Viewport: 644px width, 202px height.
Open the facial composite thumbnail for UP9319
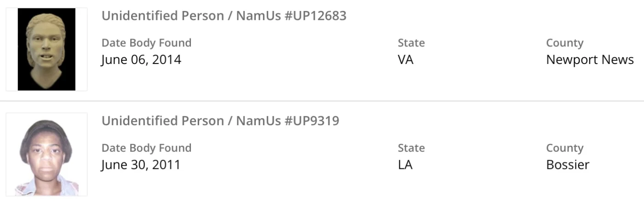pyautogui.click(x=46, y=154)
